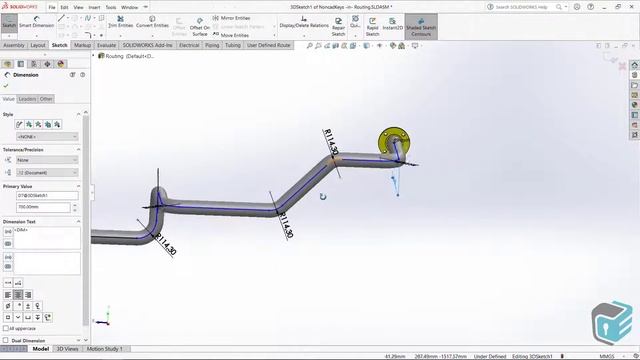
Task: Toggle Shaded Sketch Contours
Action: click(x=421, y=27)
